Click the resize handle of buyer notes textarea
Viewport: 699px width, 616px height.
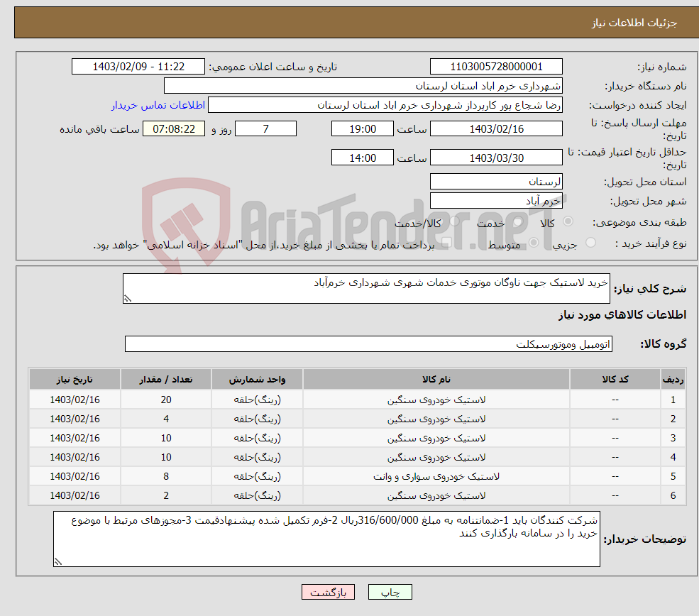point(58,561)
